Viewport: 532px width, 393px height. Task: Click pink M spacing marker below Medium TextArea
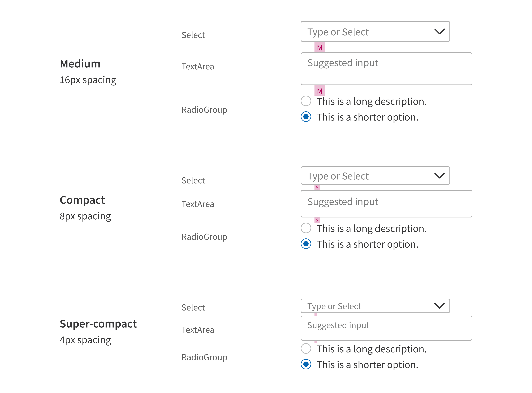click(x=319, y=90)
